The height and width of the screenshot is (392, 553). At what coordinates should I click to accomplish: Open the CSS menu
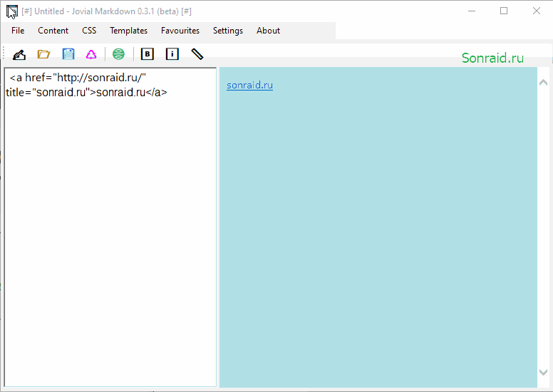click(x=89, y=31)
